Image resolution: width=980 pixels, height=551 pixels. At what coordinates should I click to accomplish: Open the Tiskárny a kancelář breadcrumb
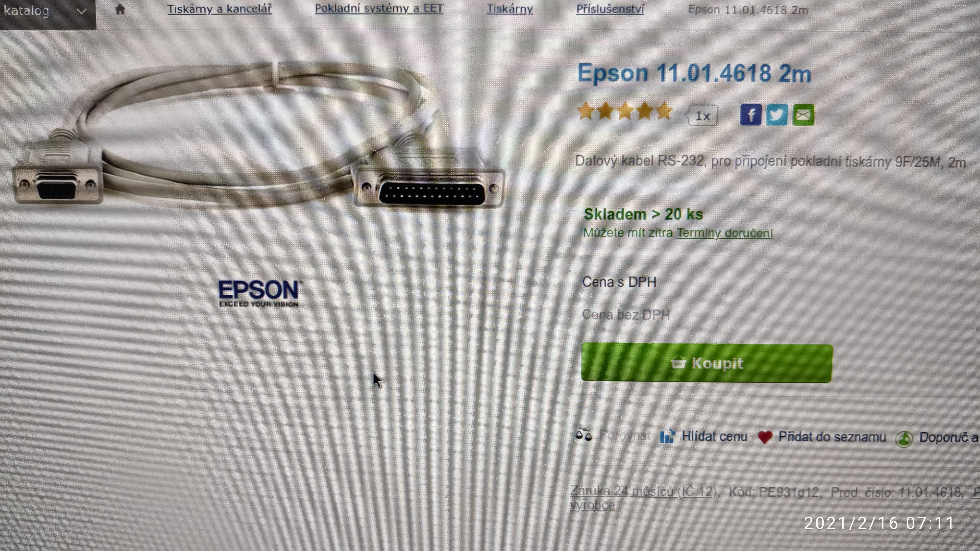point(220,9)
